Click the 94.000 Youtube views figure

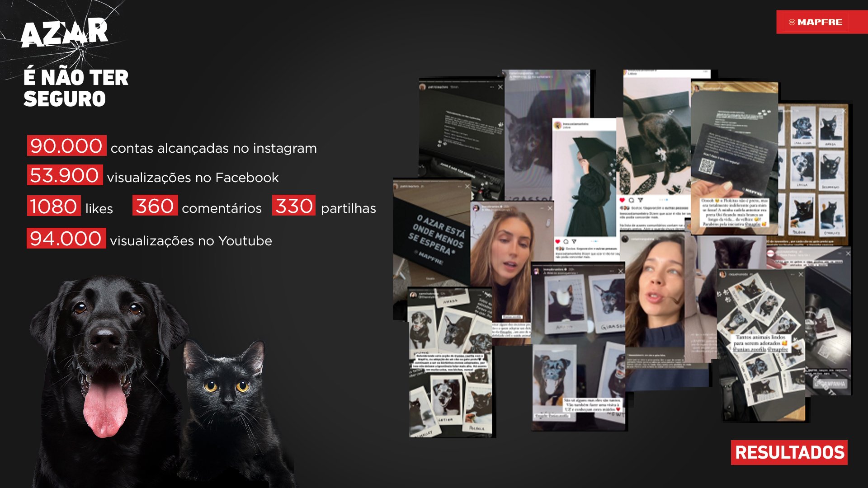tap(66, 239)
